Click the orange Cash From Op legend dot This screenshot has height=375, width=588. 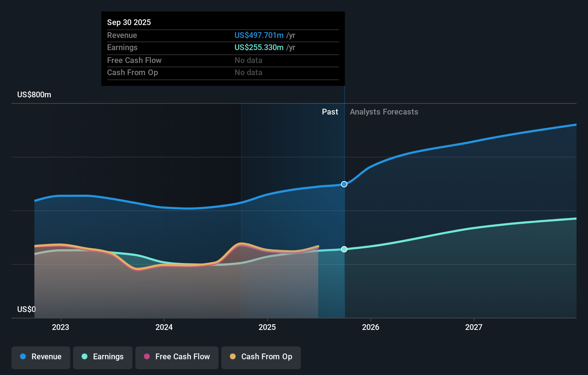coord(232,357)
